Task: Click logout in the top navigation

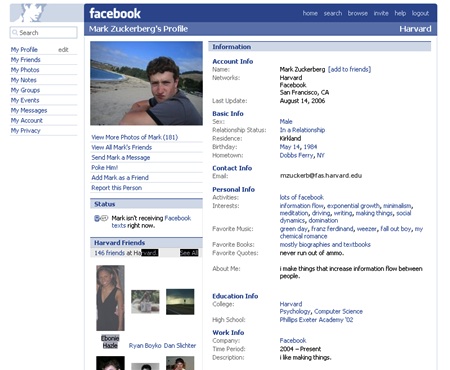Action: pos(420,13)
